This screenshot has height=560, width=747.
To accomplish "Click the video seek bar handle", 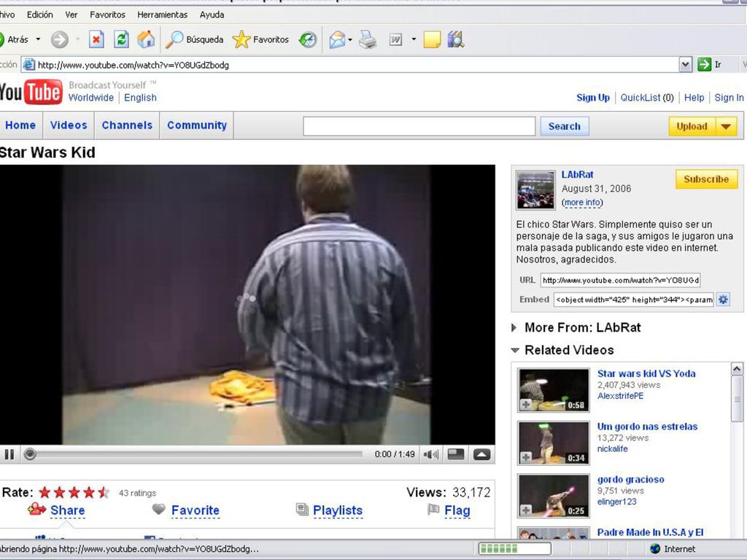I will click(30, 454).
